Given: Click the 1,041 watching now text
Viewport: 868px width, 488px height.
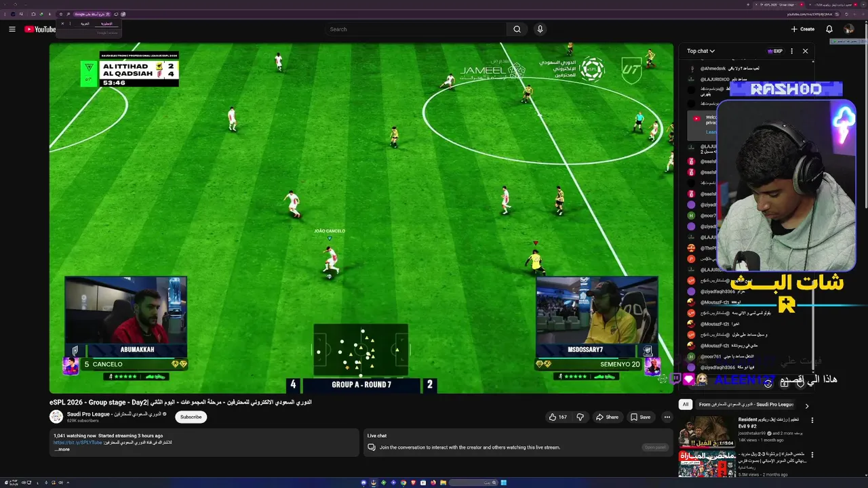Looking at the screenshot, I should 75,436.
